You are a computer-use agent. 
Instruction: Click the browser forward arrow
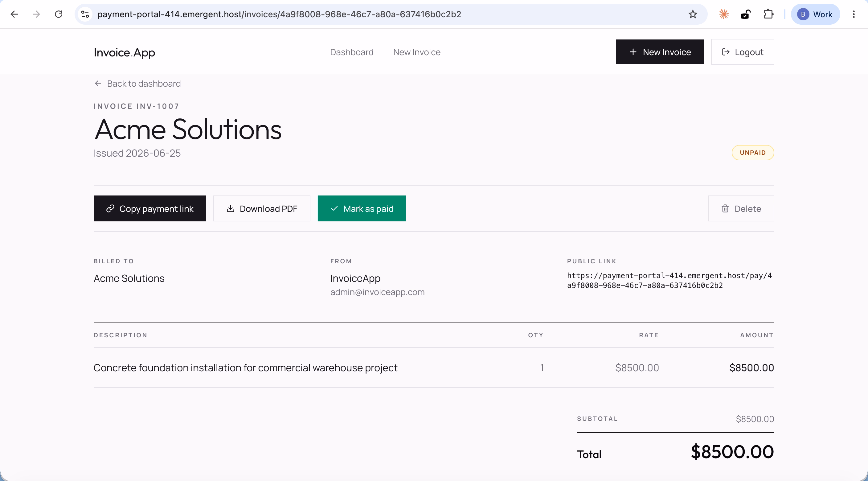point(36,14)
